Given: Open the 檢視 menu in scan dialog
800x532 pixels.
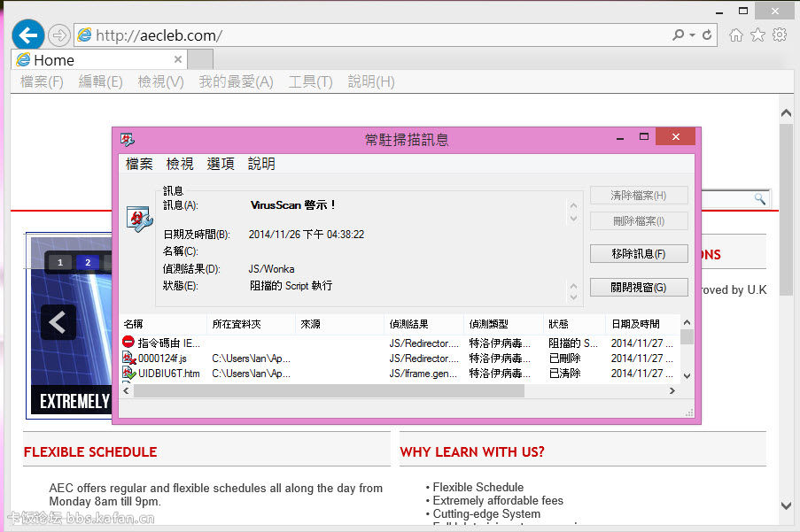Looking at the screenshot, I should [180, 164].
